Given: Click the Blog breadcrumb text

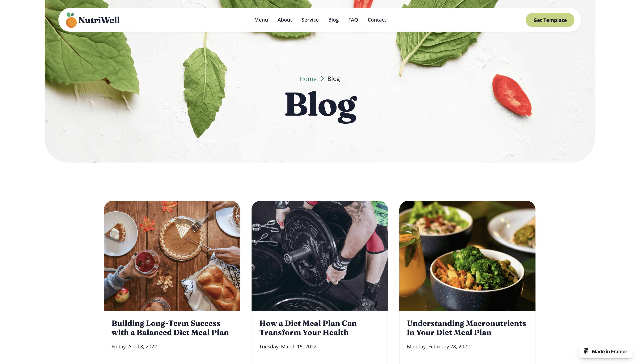Looking at the screenshot, I should point(333,79).
